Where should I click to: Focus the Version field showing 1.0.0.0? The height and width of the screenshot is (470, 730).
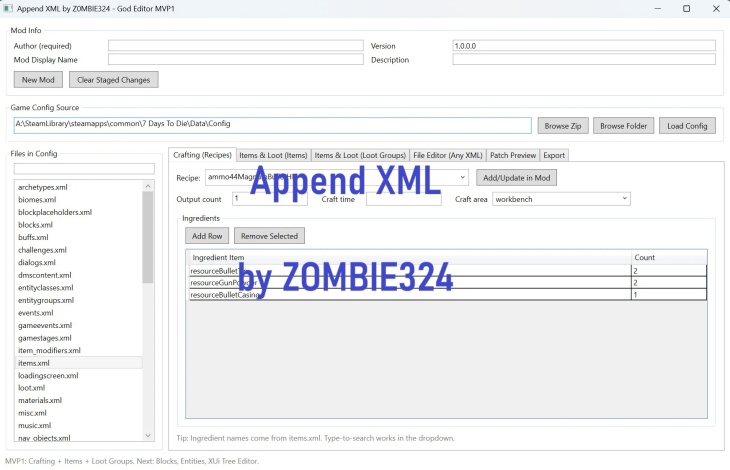tap(584, 46)
